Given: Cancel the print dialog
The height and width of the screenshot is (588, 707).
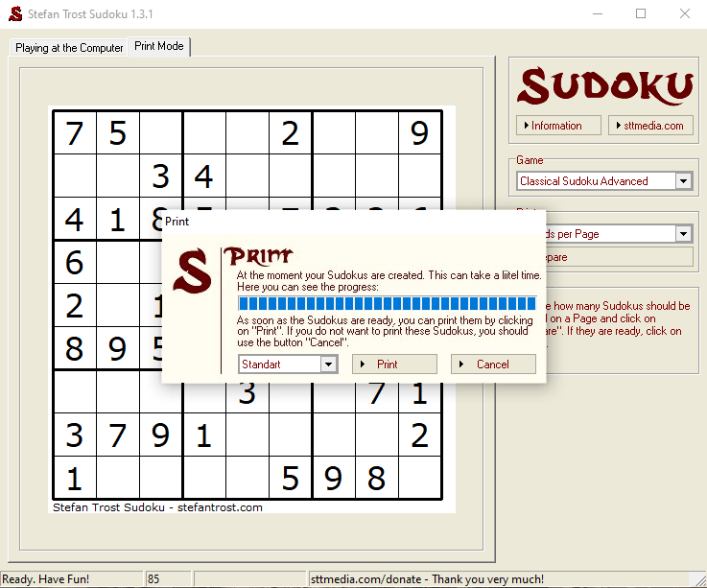Looking at the screenshot, I should (493, 364).
